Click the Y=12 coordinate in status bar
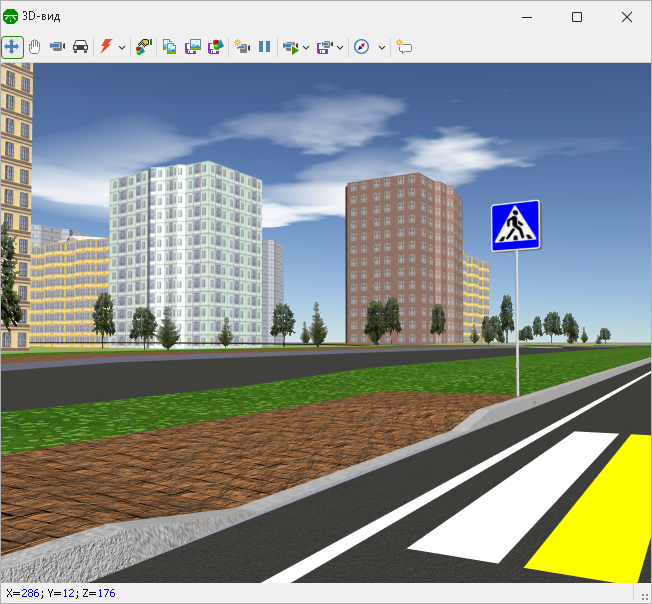This screenshot has width=652, height=604. click(x=61, y=593)
